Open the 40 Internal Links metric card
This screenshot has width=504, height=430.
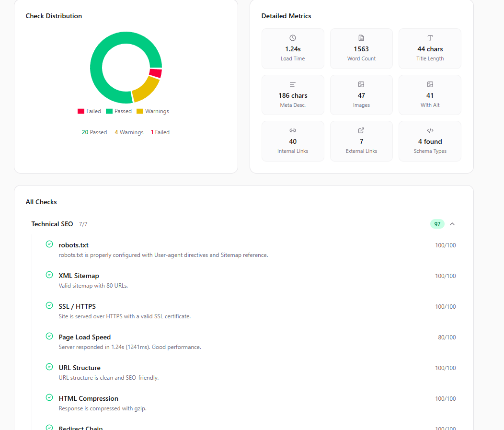293,141
